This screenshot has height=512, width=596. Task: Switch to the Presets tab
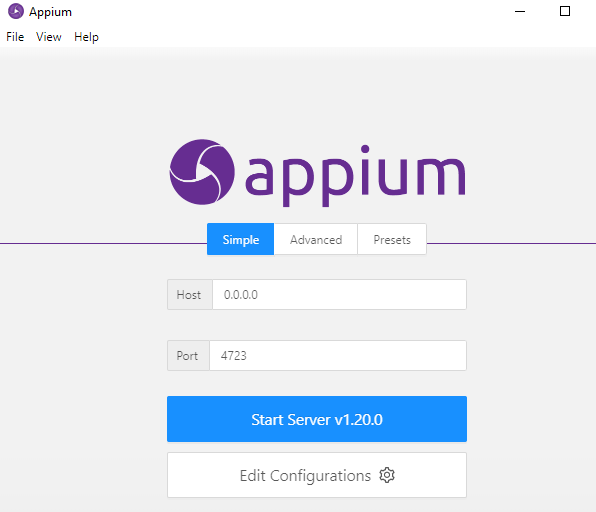(392, 239)
